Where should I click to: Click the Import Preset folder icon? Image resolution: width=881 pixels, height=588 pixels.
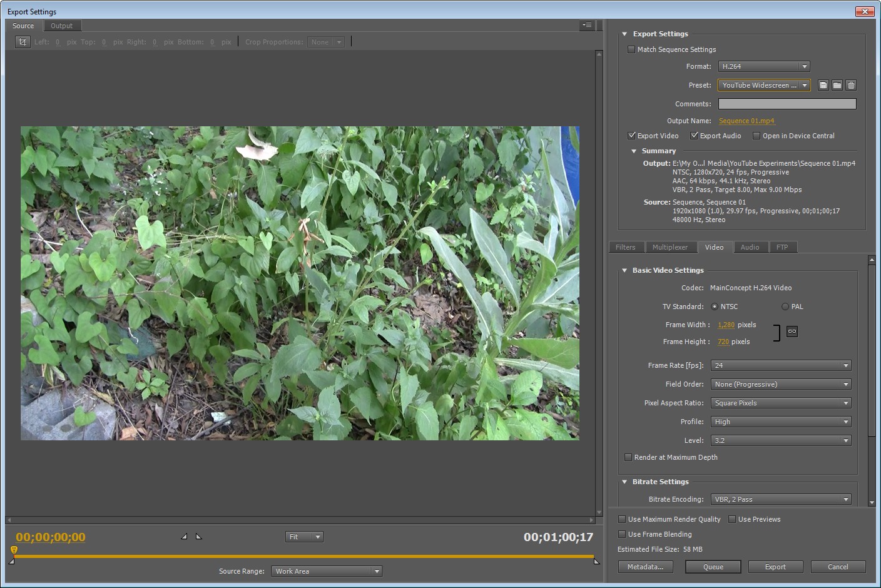pos(837,85)
